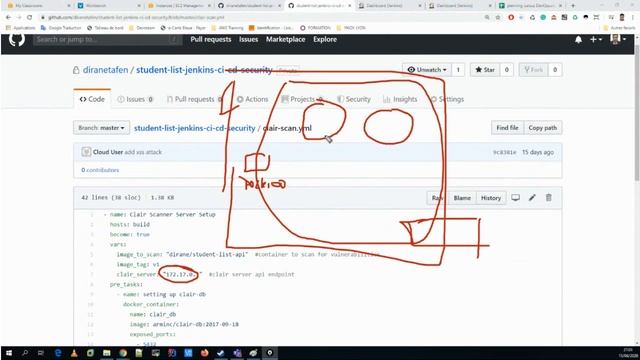640x360 pixels.
Task: Open the Windows Start menu
Action: (9, 353)
